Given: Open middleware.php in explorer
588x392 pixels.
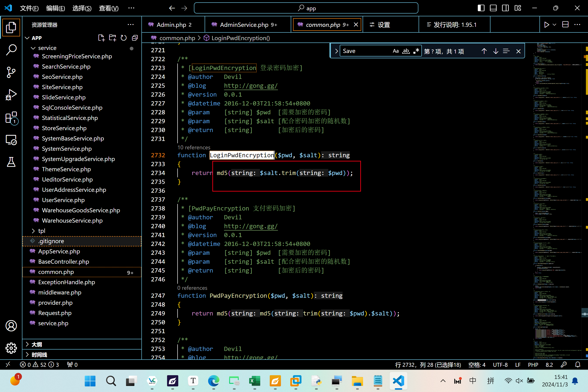Looking at the screenshot, I should (x=82, y=293).
